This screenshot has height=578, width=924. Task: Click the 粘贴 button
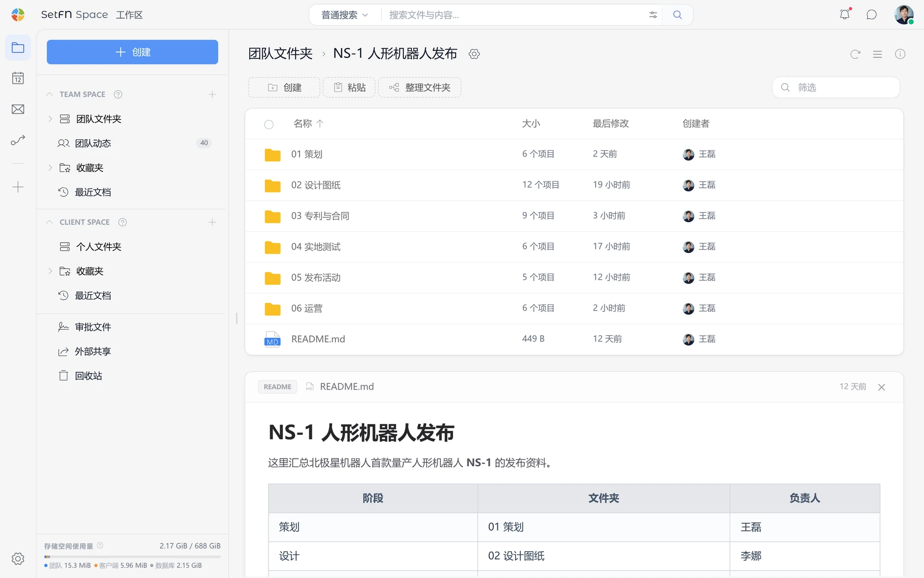349,87
